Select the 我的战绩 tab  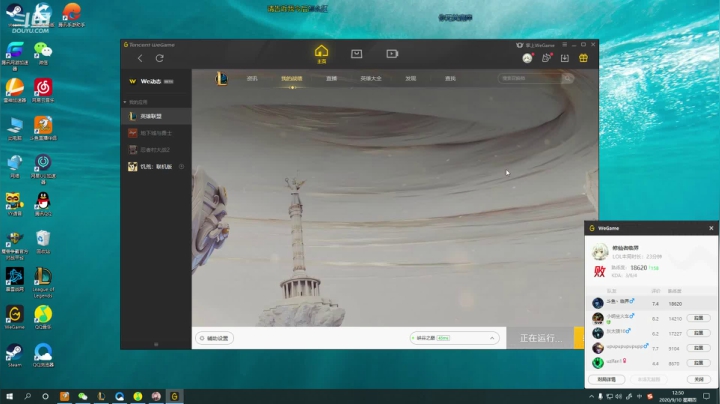(x=292, y=79)
